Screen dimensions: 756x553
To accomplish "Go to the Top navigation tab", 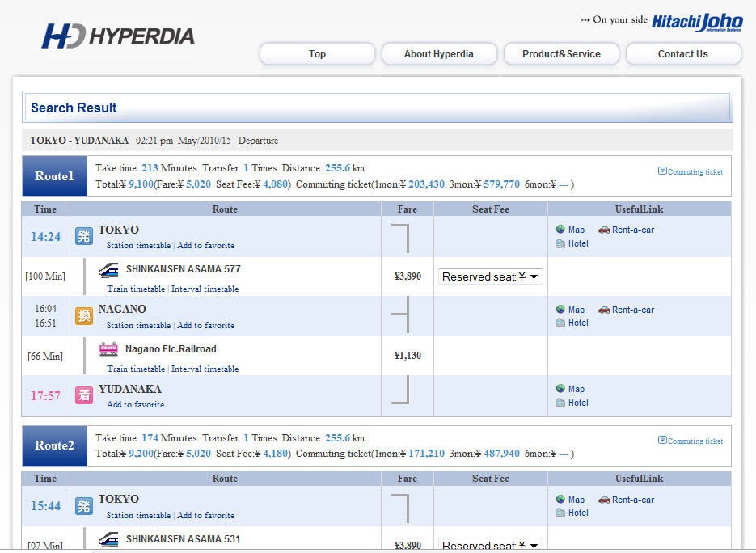I will [x=317, y=54].
